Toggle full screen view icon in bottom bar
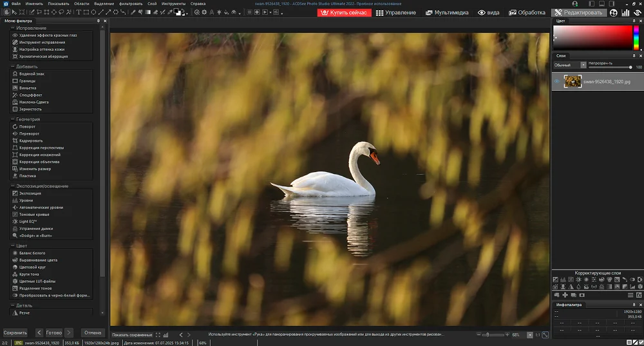Image resolution: width=644 pixels, height=346 pixels. click(x=158, y=335)
